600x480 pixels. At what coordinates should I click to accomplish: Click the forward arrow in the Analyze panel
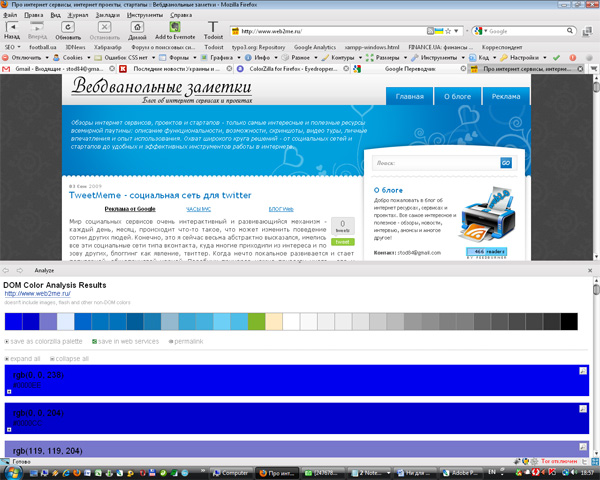(19, 270)
